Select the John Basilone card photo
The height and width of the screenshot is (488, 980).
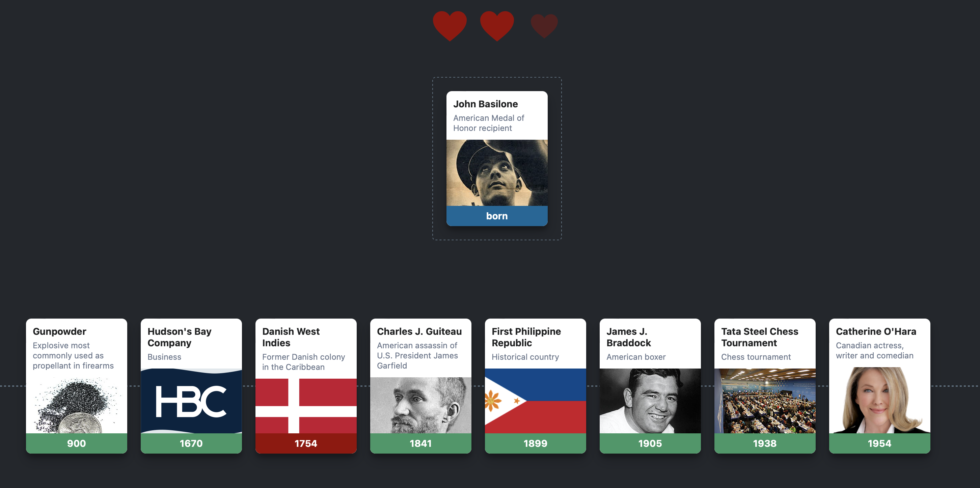click(x=497, y=172)
